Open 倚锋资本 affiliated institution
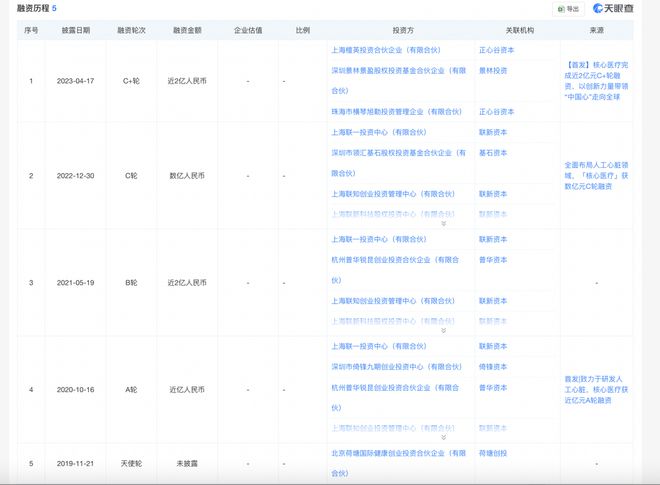Image resolution: width=660 pixels, height=485 pixels. 493,367
